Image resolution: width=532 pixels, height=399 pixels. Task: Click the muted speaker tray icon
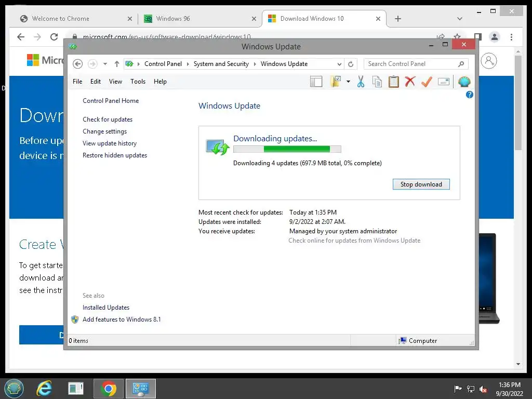pyautogui.click(x=483, y=389)
